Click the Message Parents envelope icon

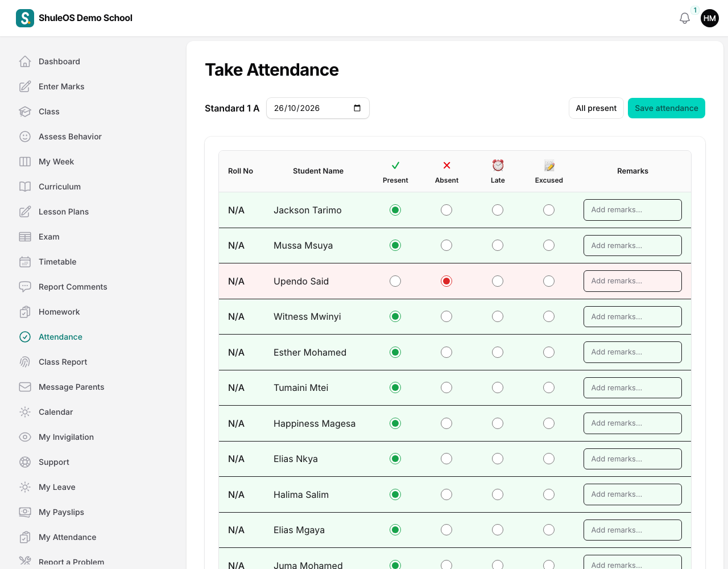click(25, 387)
